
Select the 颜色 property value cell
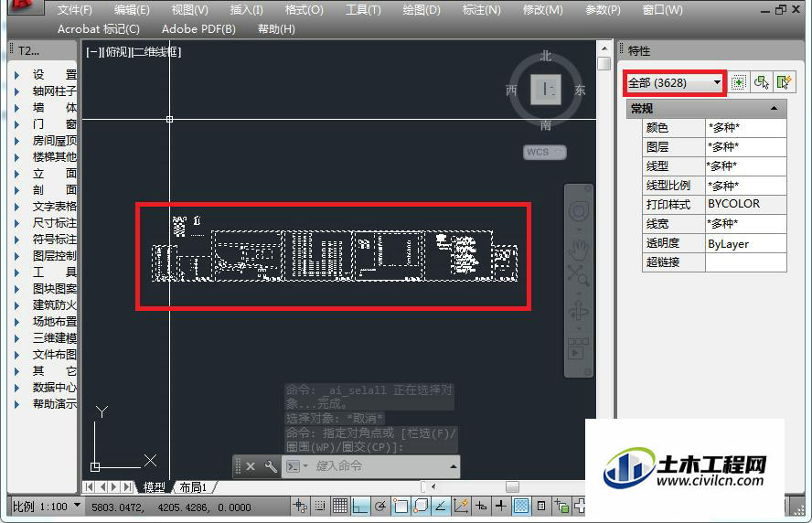[746, 127]
